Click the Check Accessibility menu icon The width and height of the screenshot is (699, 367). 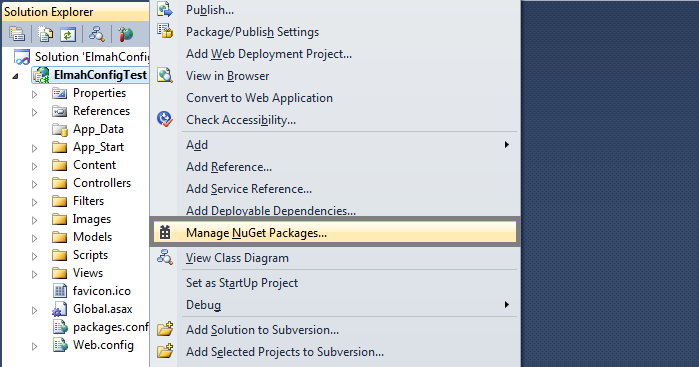point(164,119)
